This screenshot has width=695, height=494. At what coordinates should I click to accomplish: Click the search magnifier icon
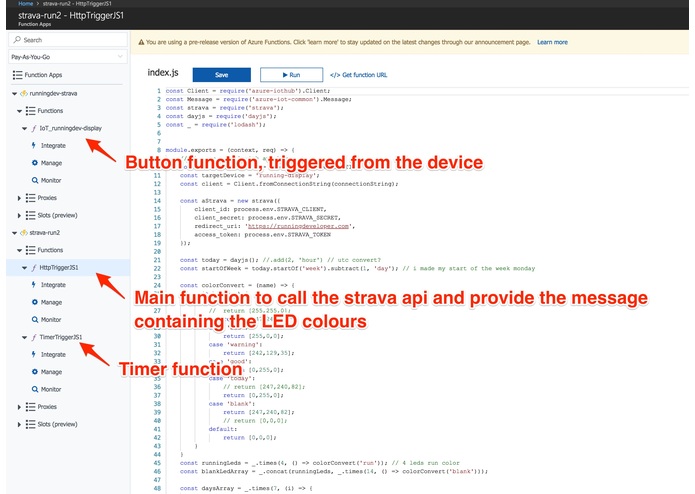coord(17,40)
